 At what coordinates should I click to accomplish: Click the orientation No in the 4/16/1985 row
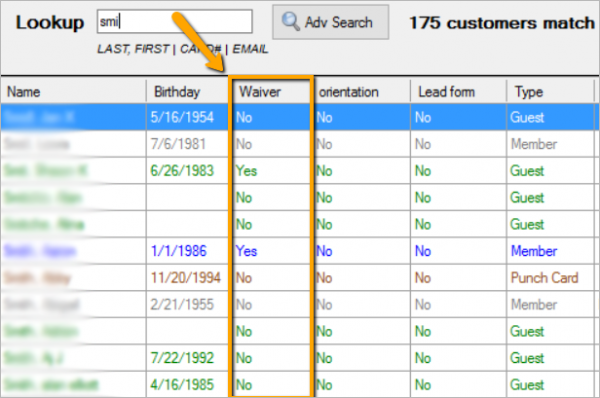pos(324,385)
